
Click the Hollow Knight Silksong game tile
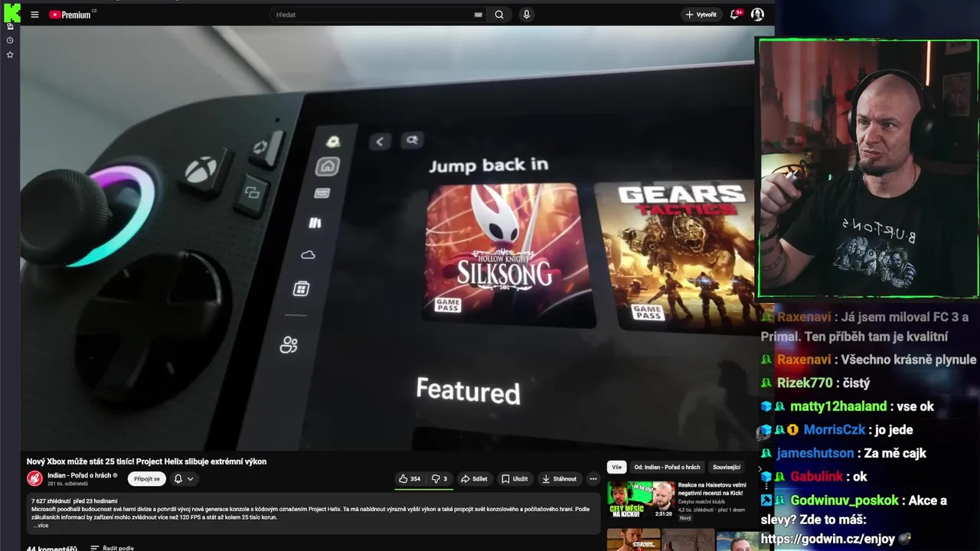tap(508, 255)
